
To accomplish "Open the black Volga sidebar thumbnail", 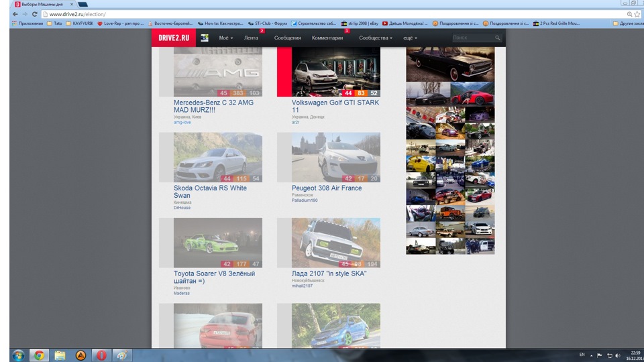I will [450, 64].
